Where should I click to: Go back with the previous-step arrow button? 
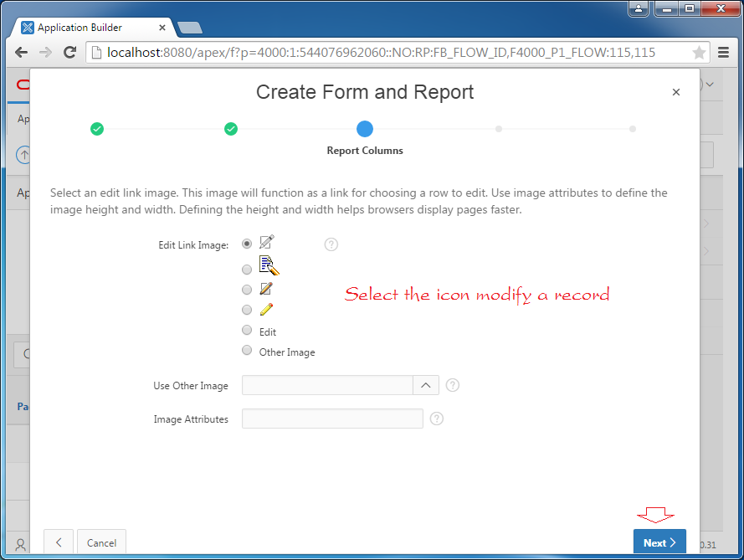[x=59, y=542]
